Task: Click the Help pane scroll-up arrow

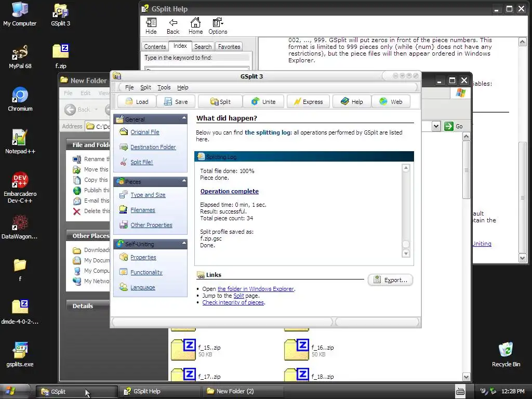Action: 523,42
